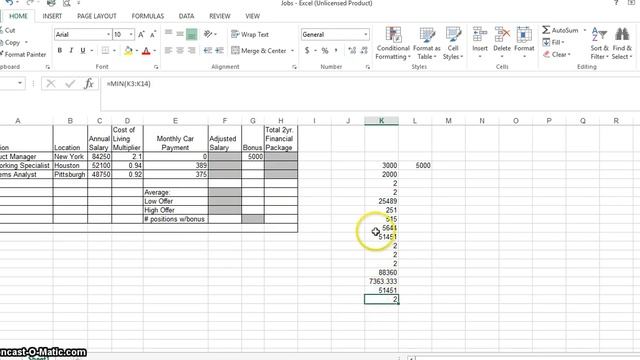This screenshot has height=360, width=640.
Task: Click Increase Decimal icon
Action: [x=352, y=51]
